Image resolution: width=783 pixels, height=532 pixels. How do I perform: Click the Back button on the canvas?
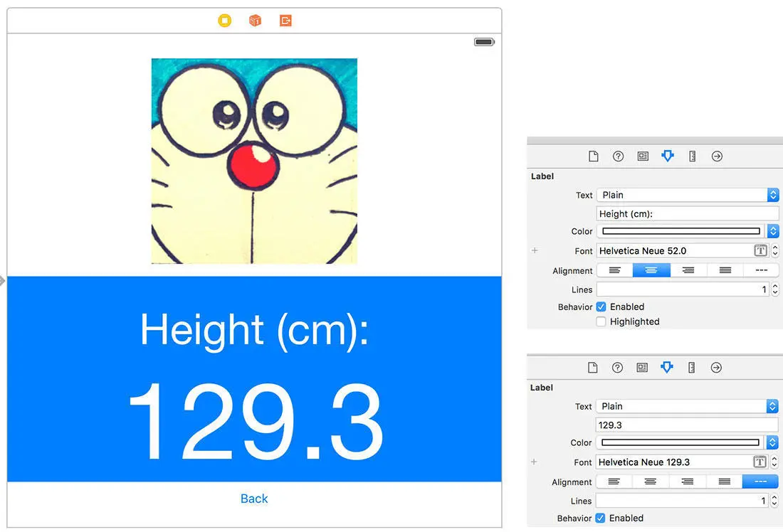coord(254,499)
